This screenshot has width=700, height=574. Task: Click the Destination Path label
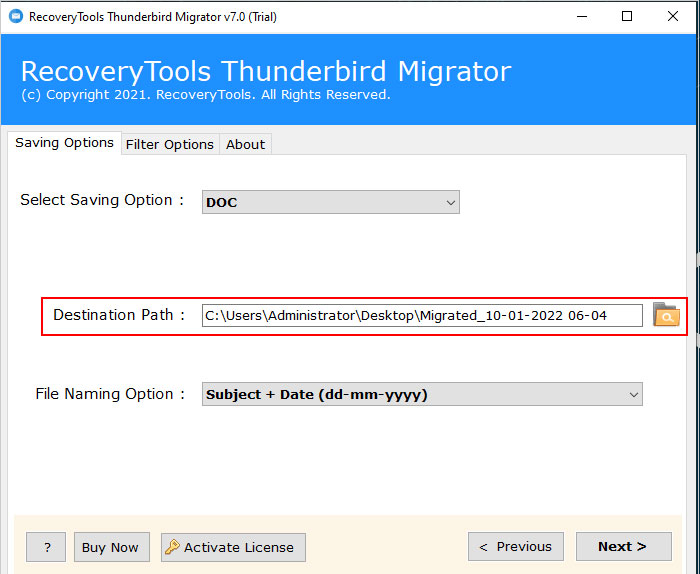coord(119,315)
